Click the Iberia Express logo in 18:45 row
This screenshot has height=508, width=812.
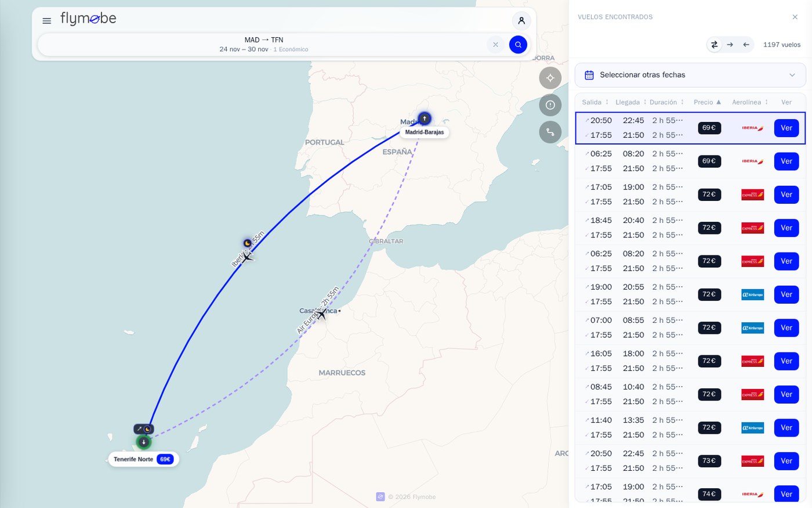[x=753, y=228]
